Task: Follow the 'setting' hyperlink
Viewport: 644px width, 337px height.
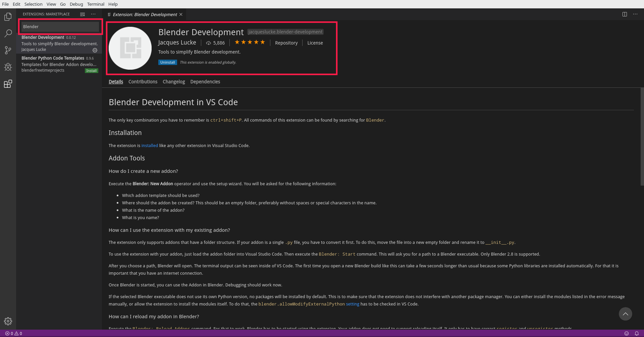Action: click(x=353, y=304)
